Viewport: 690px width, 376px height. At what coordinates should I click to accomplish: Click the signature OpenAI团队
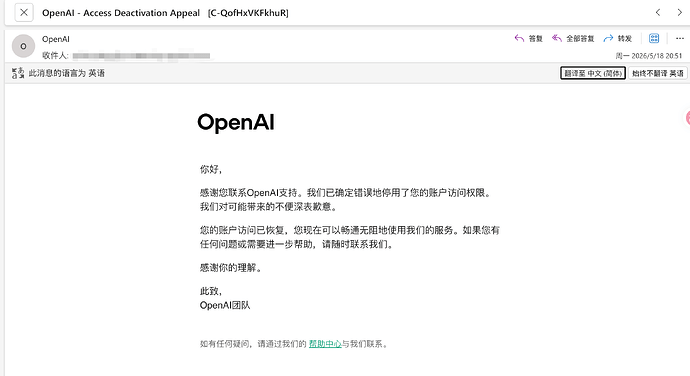point(225,305)
